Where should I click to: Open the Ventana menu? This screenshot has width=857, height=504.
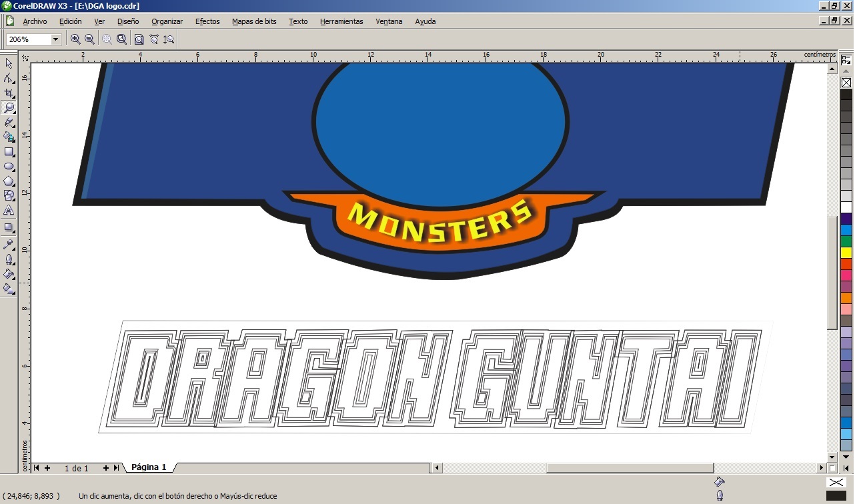pos(389,21)
